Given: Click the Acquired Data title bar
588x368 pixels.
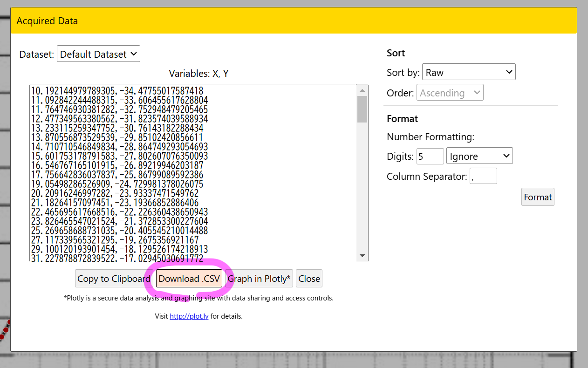Looking at the screenshot, I should coord(294,21).
